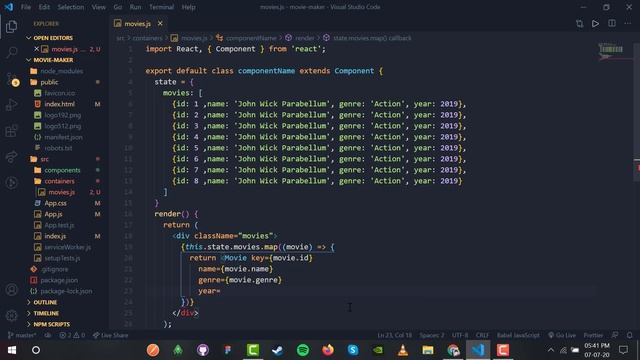
Task: Click Go Live in status bar
Action: (x=562, y=335)
